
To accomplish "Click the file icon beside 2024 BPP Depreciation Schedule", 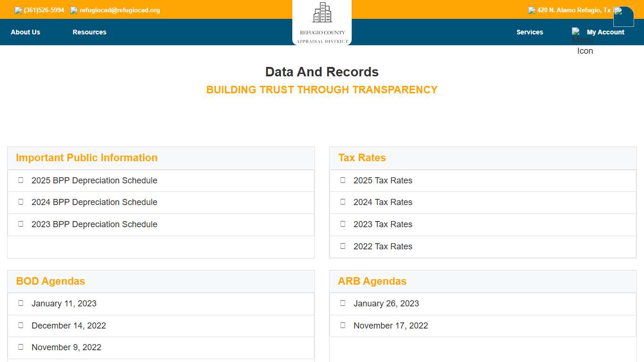I will click(21, 202).
